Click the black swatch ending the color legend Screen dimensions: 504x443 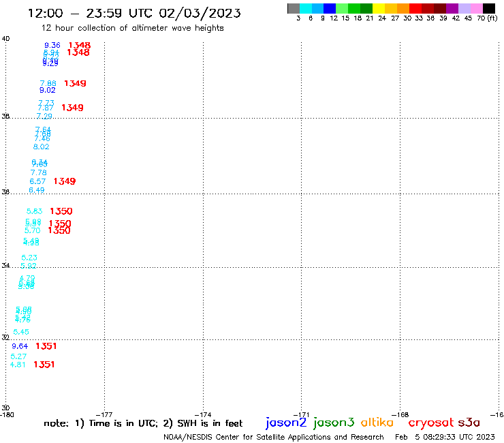click(489, 8)
